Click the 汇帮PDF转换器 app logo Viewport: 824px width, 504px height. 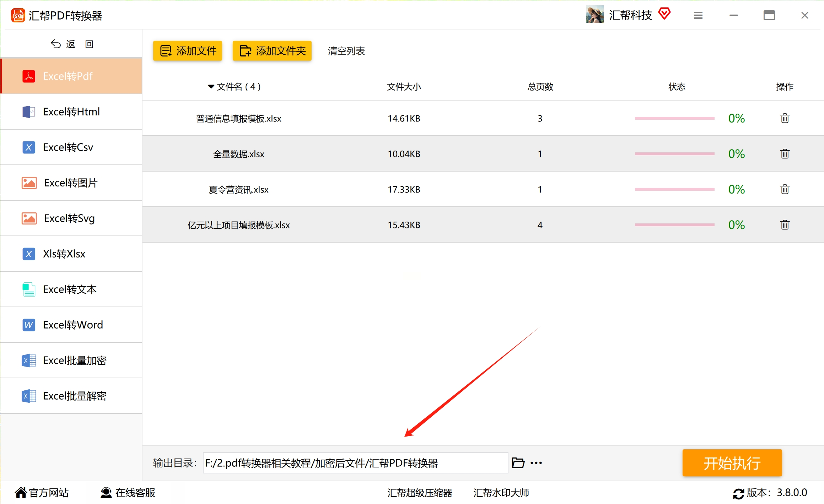click(18, 15)
